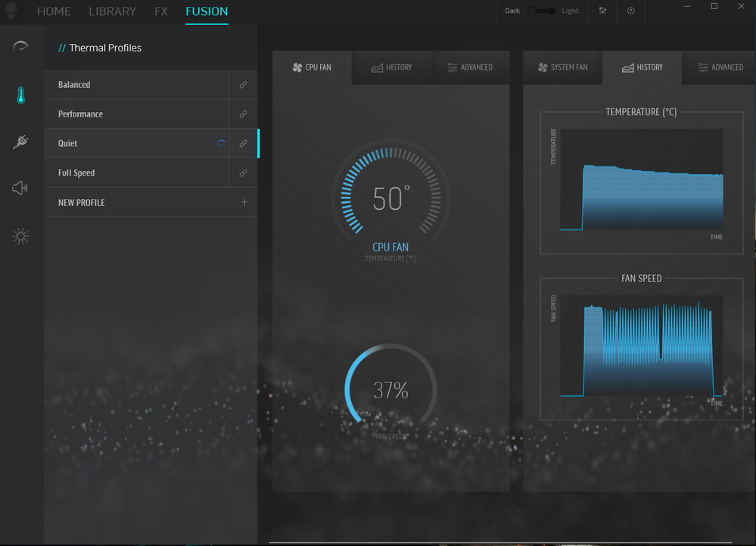Open the power plug sidebar icon
This screenshot has height=546, width=756.
tap(20, 142)
